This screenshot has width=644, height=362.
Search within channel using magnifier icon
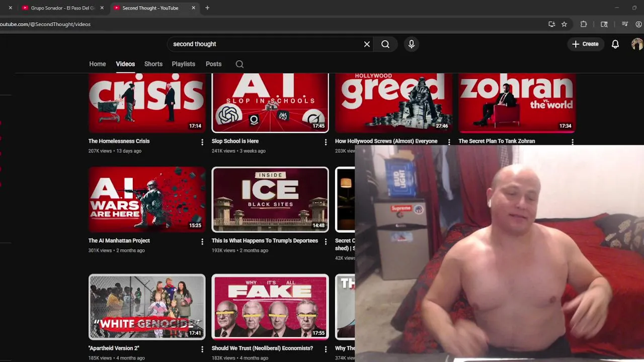(239, 64)
